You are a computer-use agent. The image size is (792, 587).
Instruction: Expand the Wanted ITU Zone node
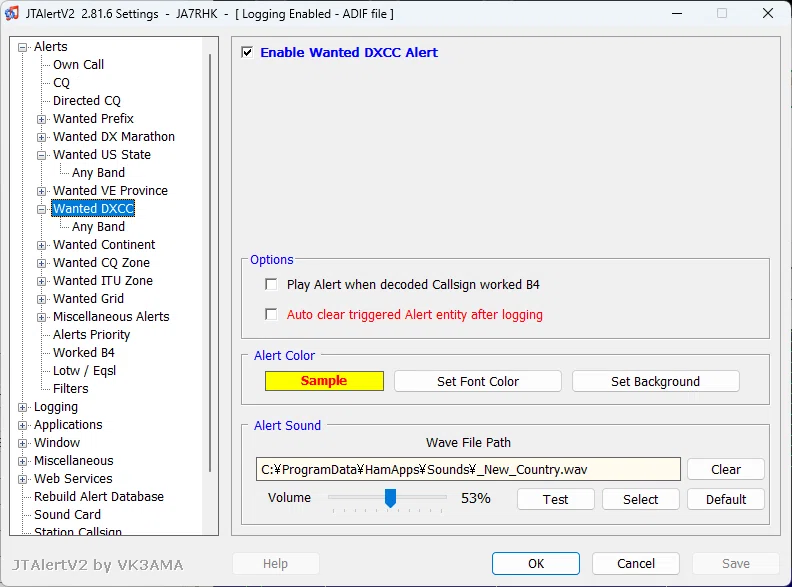pyautogui.click(x=41, y=281)
